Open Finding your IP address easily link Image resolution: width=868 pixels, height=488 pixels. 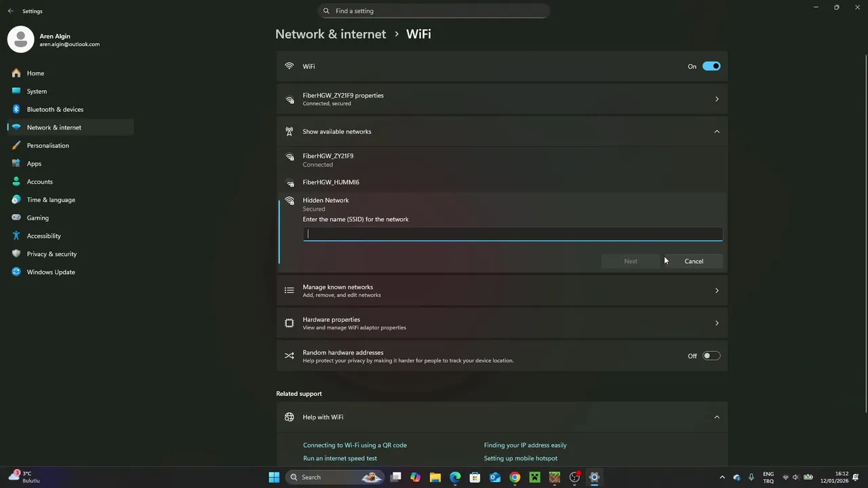(x=525, y=445)
